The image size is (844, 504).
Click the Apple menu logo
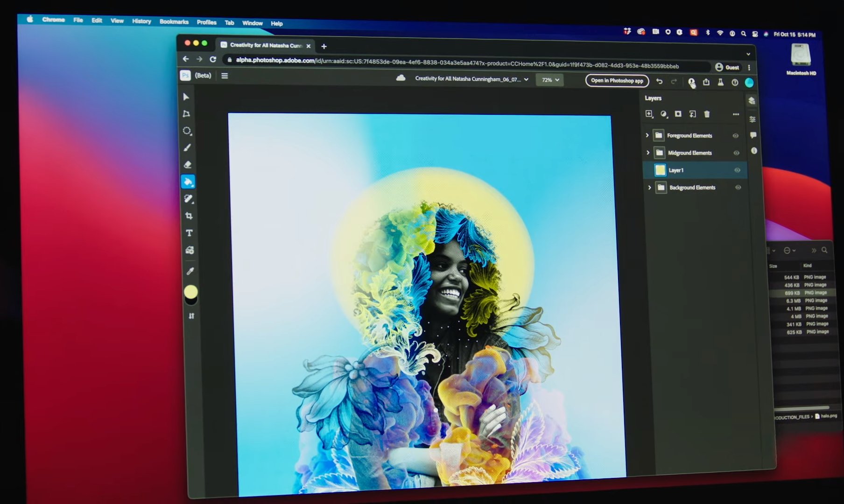tap(30, 19)
